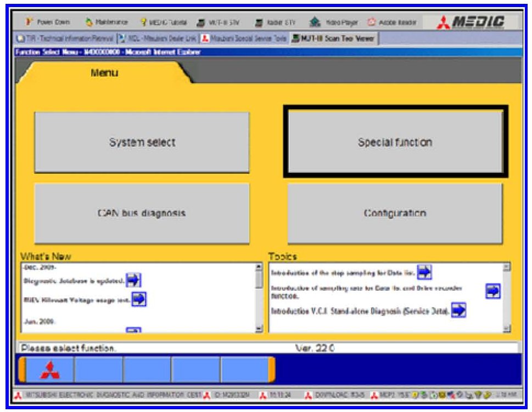The height and width of the screenshot is (412, 532).
Task: Click Power Down in the toolbar
Action: coord(48,22)
